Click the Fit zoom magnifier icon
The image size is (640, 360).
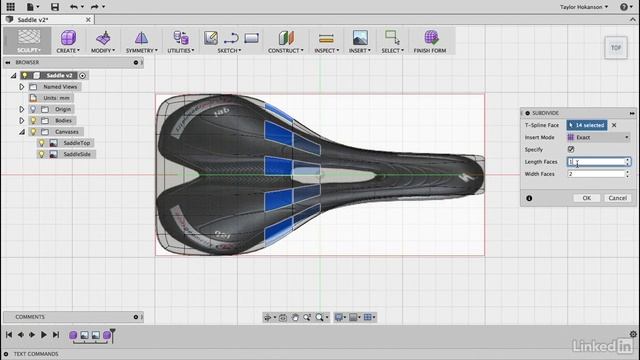pos(320,317)
